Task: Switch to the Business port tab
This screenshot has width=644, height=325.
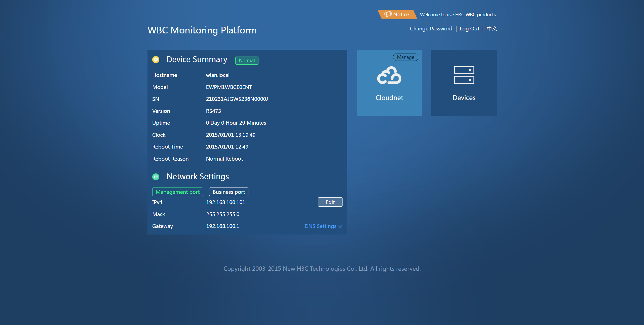Action: click(229, 192)
